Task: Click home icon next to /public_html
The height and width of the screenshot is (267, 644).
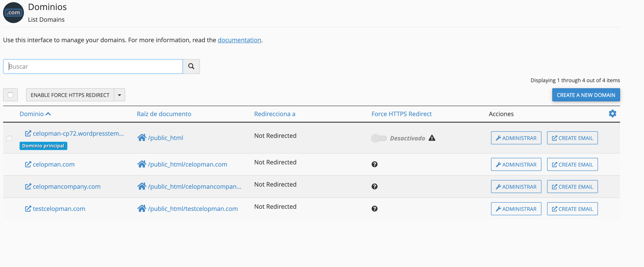Action: pos(142,138)
